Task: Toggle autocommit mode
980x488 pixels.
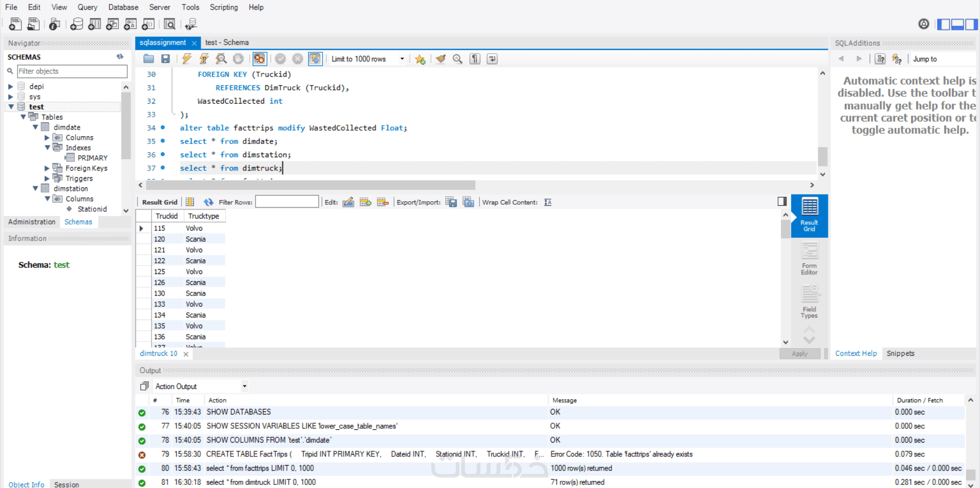Action: [315, 59]
